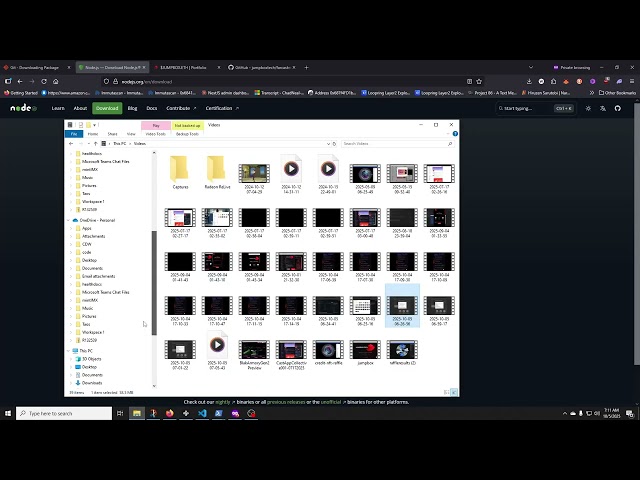Select Email attachments folder in navigation pane

tap(98, 276)
